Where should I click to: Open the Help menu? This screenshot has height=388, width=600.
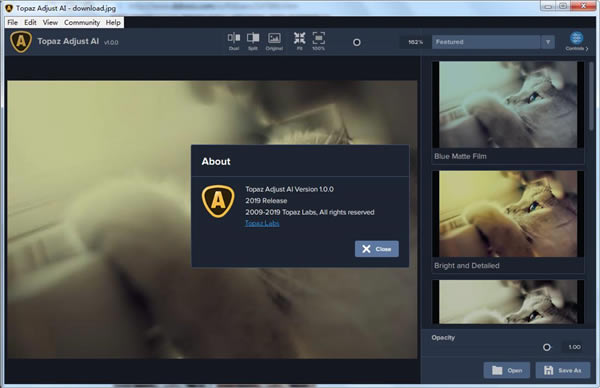pos(113,23)
